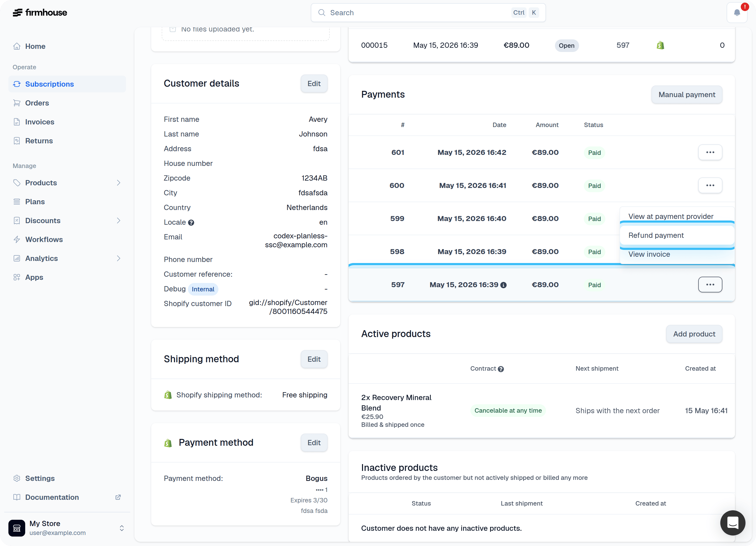Click the Shopify customer ID value

(288, 307)
